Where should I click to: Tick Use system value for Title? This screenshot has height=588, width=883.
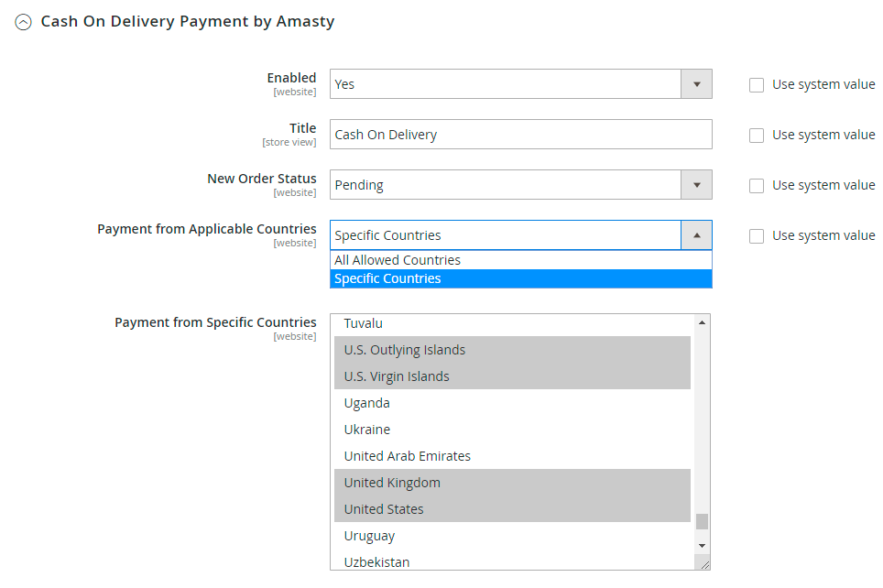[x=757, y=136]
